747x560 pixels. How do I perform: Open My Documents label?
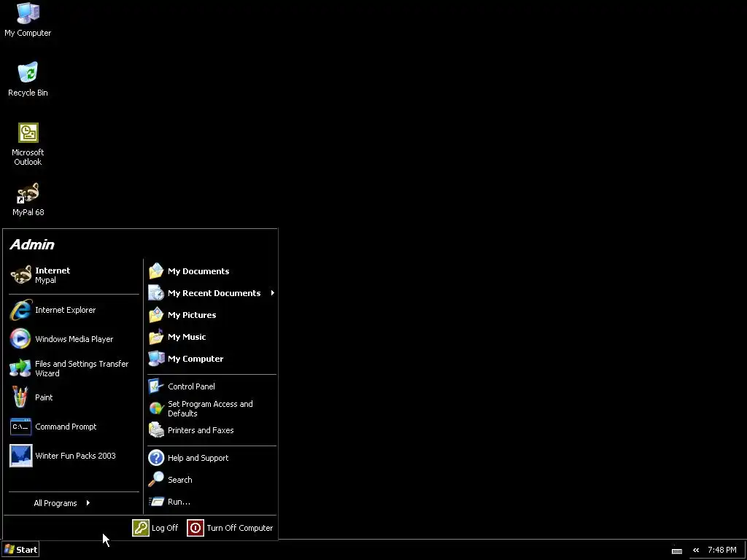point(198,271)
